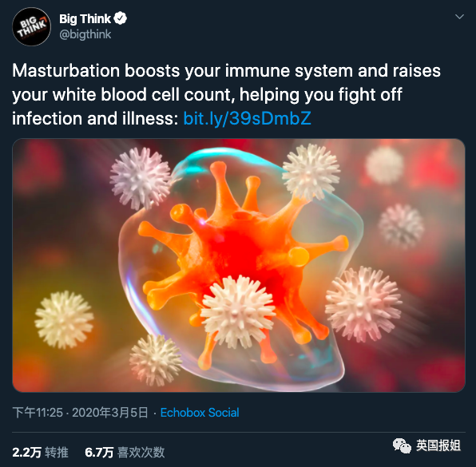Image resolution: width=476 pixels, height=467 pixels.
Task: Click the blue verified badge
Action: (120, 19)
